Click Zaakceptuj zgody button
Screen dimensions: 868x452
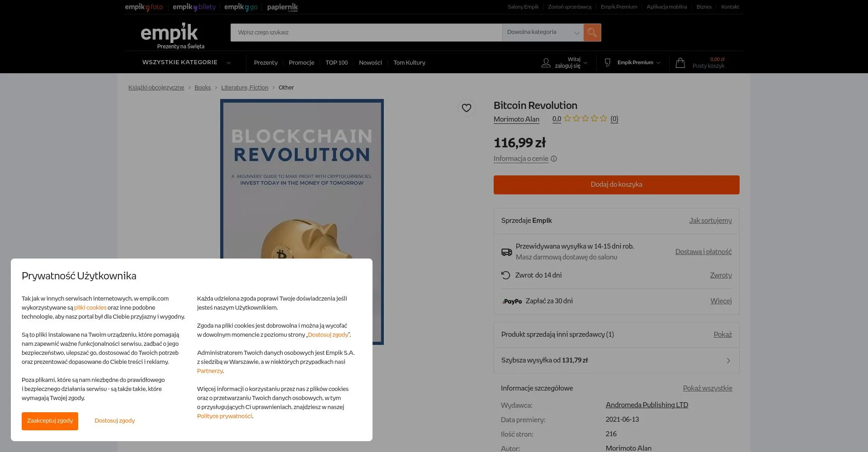coord(50,421)
